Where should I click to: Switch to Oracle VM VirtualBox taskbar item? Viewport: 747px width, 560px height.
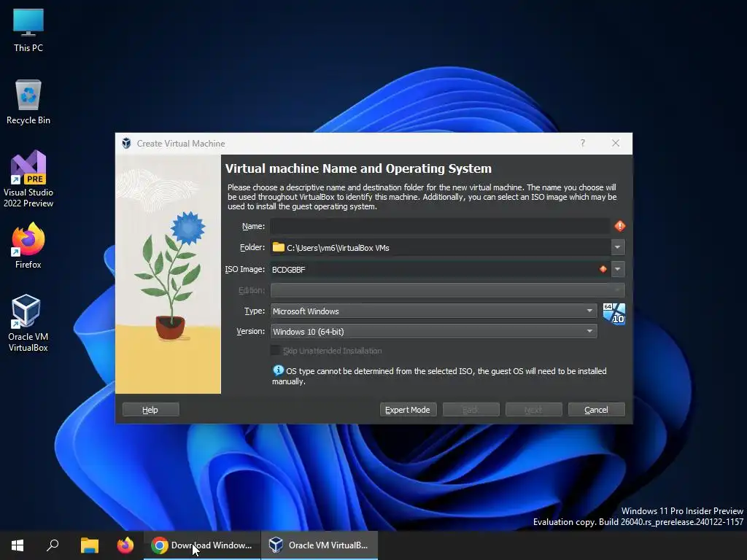[320, 545]
